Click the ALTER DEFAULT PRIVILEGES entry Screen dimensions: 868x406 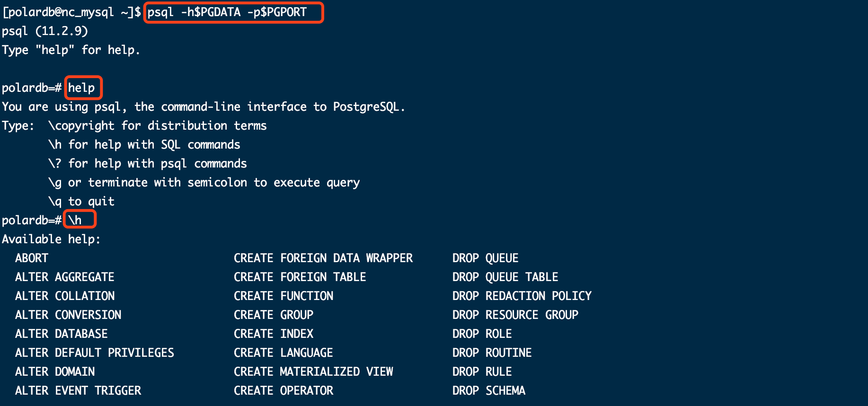pyautogui.click(x=95, y=353)
